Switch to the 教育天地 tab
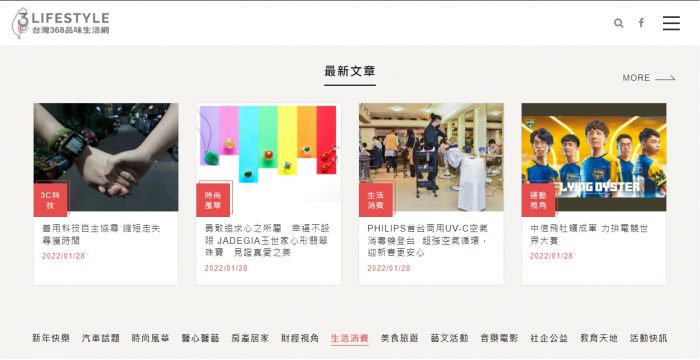700x360 pixels. tap(599, 338)
